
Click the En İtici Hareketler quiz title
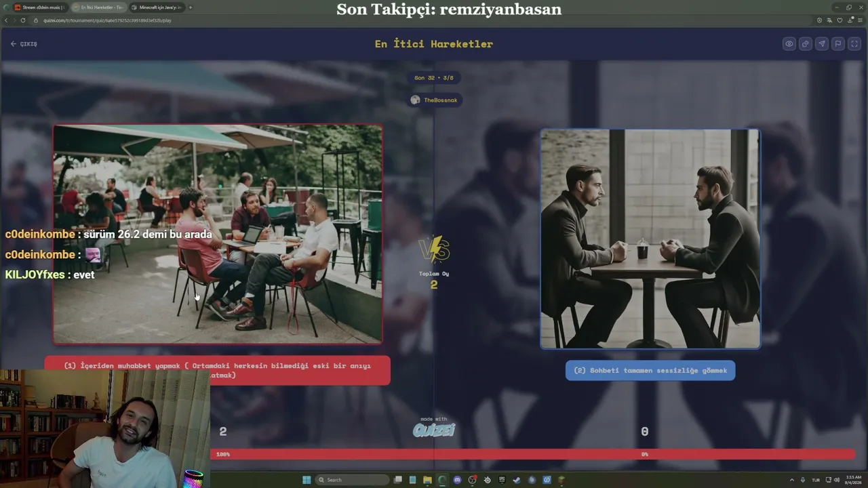pyautogui.click(x=434, y=44)
